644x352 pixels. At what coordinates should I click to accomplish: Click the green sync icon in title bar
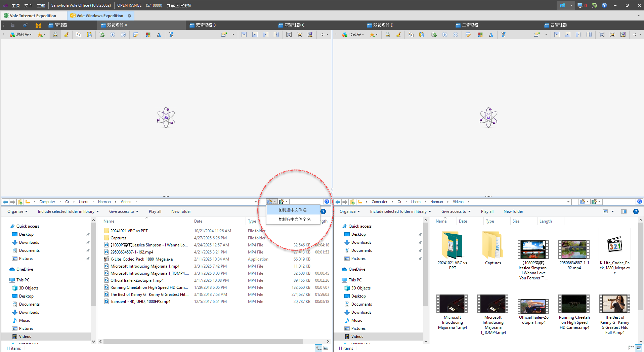point(594,5)
